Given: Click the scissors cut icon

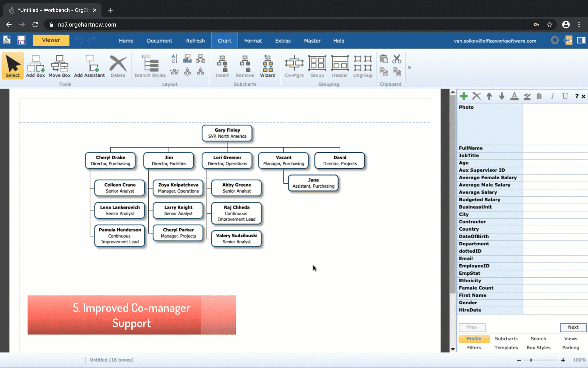Looking at the screenshot, I should (397, 59).
